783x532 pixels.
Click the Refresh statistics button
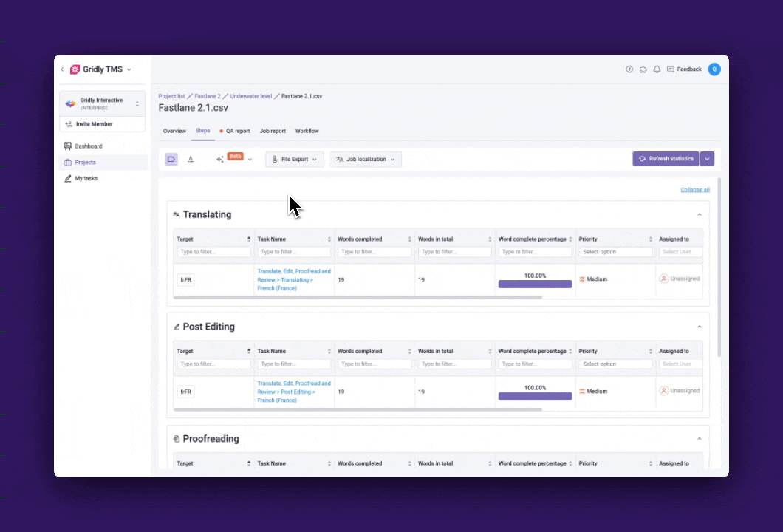tap(666, 159)
